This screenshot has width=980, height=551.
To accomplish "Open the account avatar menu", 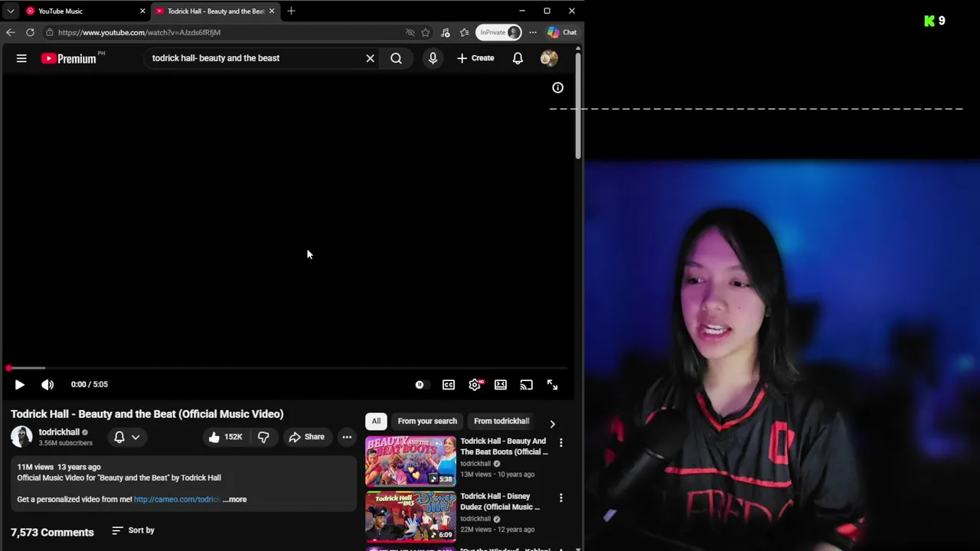I will click(x=549, y=58).
